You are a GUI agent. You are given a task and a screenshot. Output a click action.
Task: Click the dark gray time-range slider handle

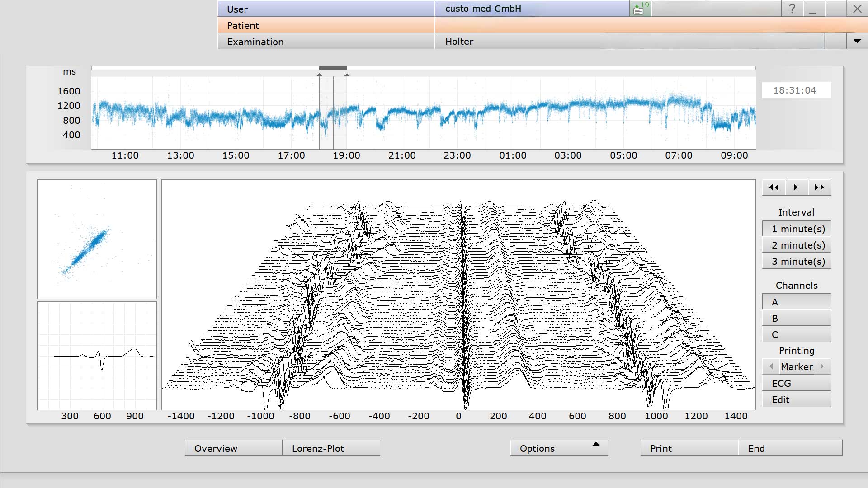pos(333,68)
